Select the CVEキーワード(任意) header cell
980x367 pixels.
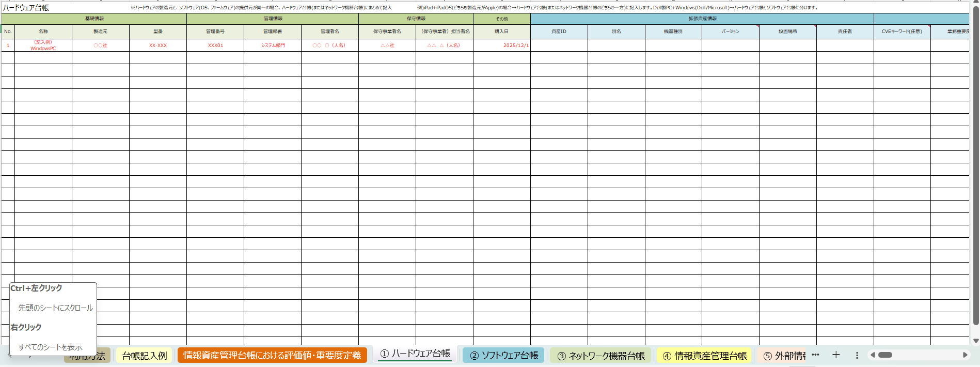902,32
